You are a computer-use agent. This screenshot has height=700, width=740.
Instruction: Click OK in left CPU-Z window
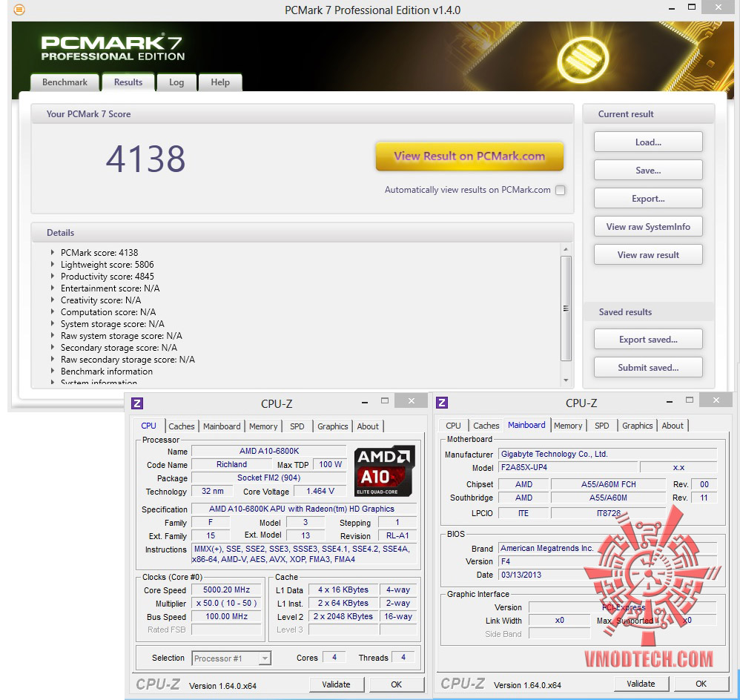[x=397, y=684]
